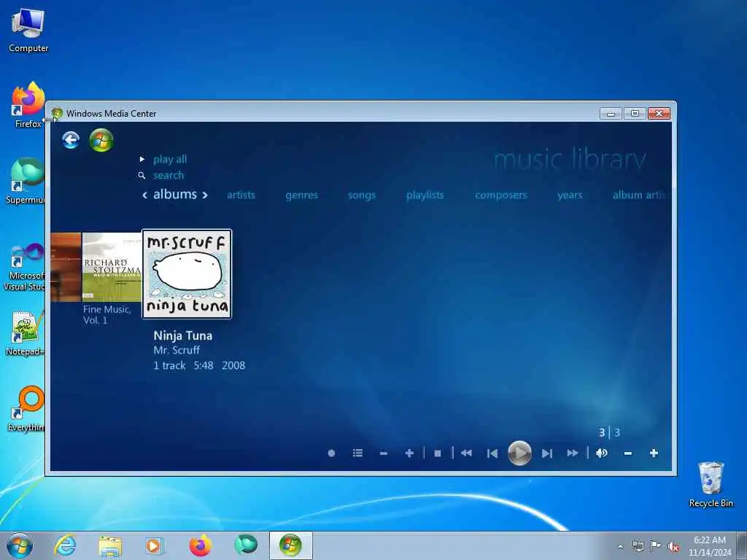Stop playback with the square button
747x560 pixels.
pyautogui.click(x=438, y=454)
